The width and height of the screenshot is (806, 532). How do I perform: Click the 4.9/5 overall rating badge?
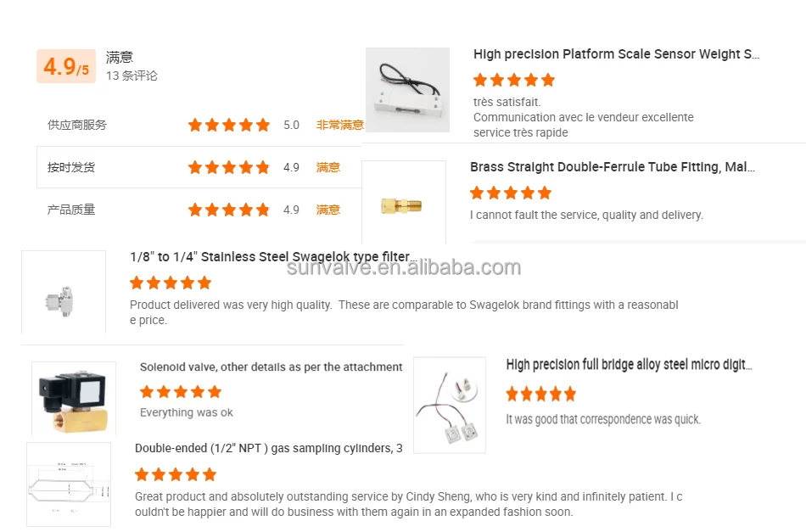[66, 66]
